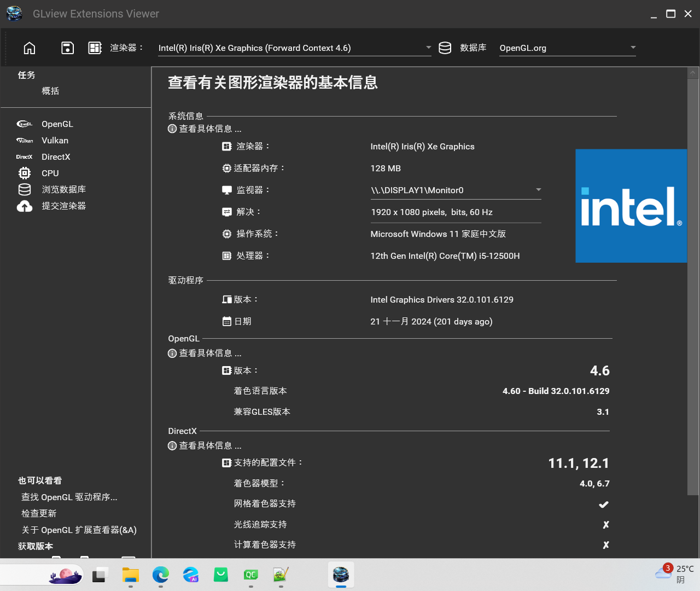This screenshot has width=700, height=591.
Task: Click the cloud upload icon in sidebar
Action: coord(25,206)
